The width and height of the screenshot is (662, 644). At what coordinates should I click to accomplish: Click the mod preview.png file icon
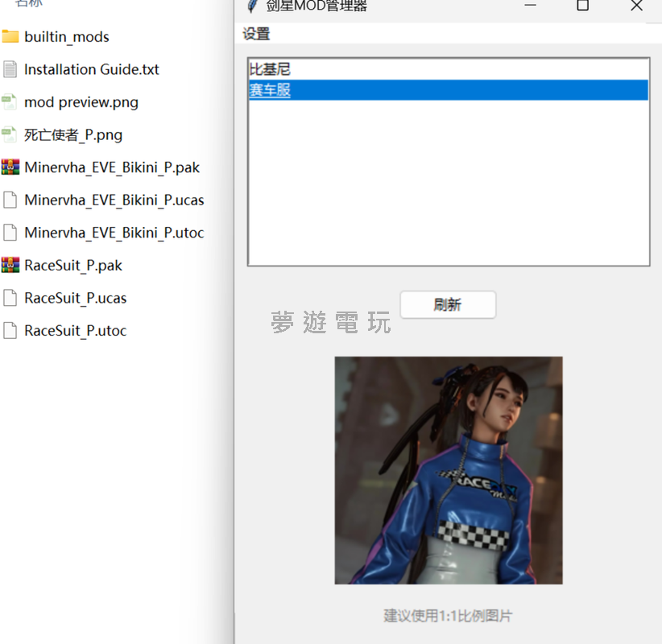(10, 101)
